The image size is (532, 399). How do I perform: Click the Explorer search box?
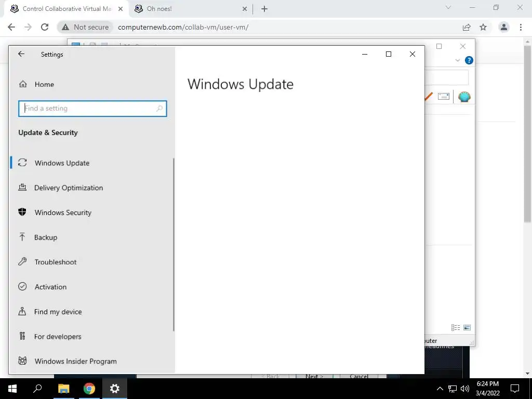coord(446,77)
